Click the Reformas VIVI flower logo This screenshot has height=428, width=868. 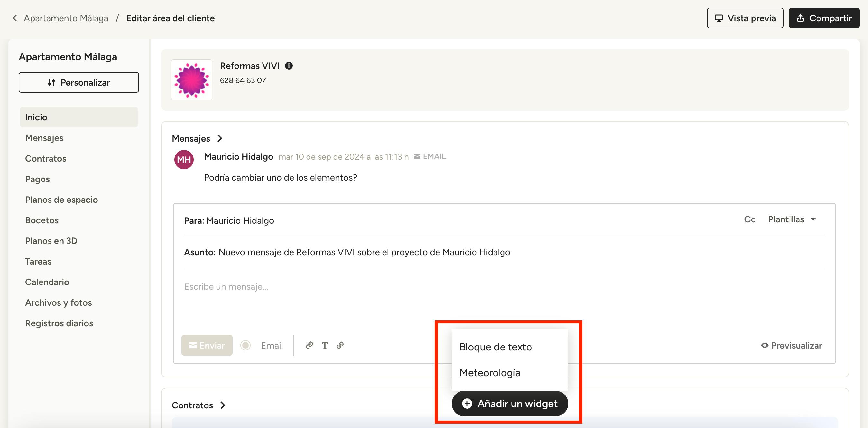pyautogui.click(x=192, y=80)
